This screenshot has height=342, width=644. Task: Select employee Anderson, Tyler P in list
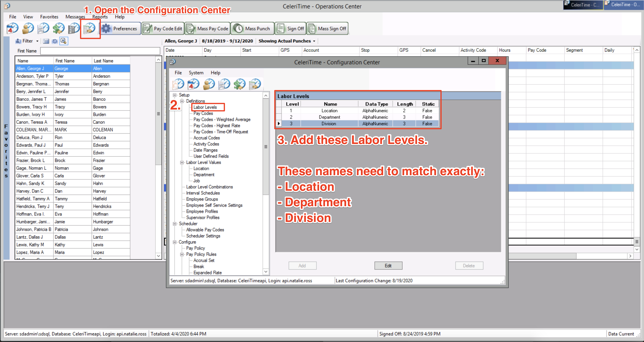(72, 76)
